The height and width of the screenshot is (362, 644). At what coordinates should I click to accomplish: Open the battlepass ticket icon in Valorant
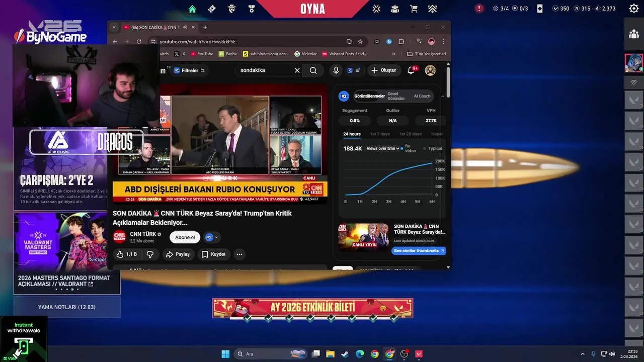212,9
